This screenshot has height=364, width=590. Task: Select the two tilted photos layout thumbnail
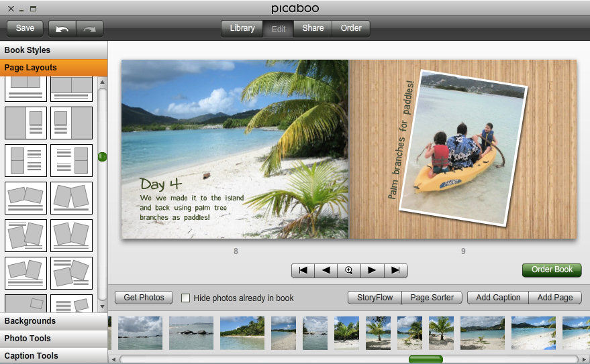26,196
